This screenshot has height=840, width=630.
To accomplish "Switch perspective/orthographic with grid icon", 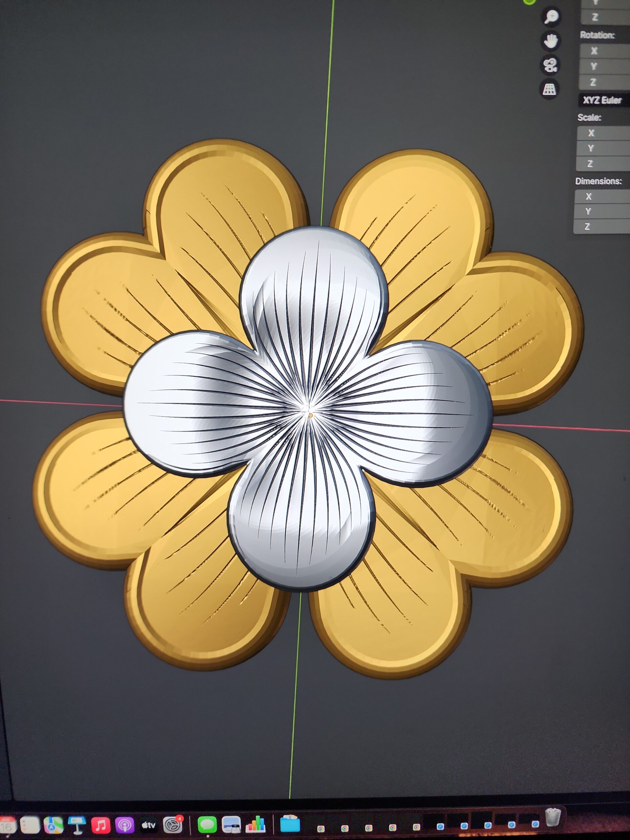I will (549, 90).
